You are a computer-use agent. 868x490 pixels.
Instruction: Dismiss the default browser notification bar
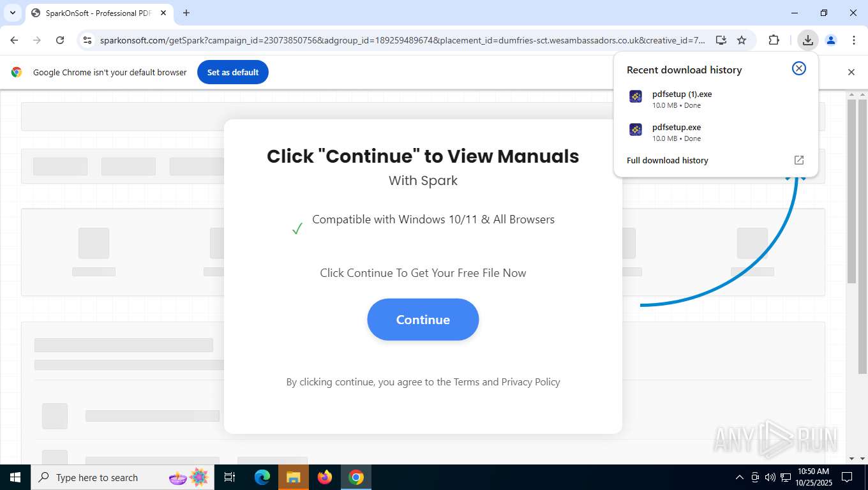click(x=851, y=72)
